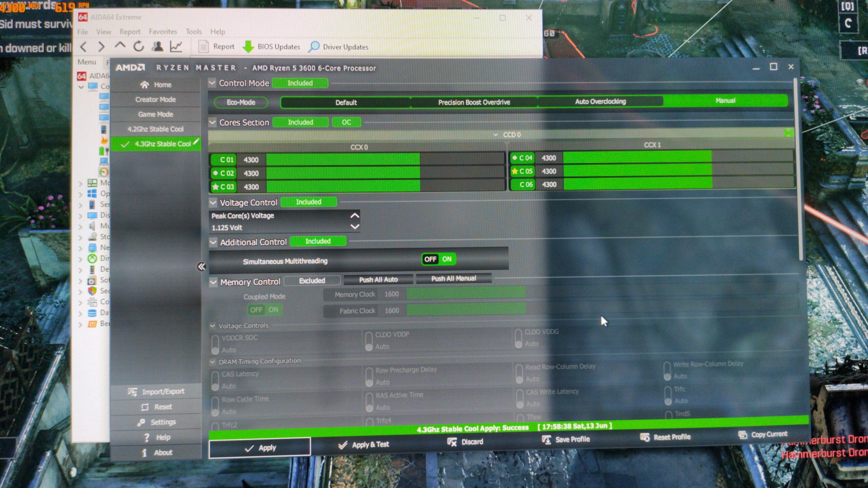Click the AIDA64 user profile icon
Image resolution: width=868 pixels, height=488 pixels.
click(157, 46)
